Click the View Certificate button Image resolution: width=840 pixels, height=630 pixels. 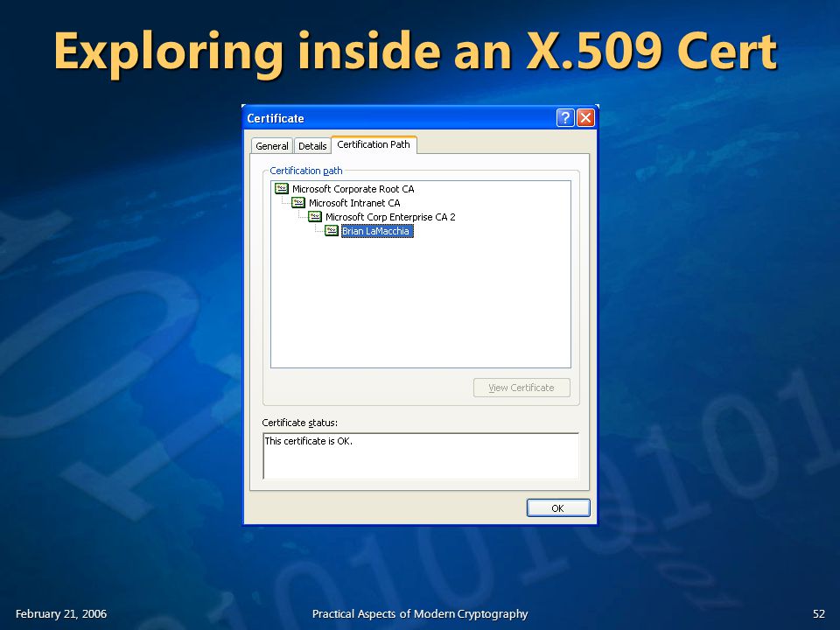pos(521,388)
